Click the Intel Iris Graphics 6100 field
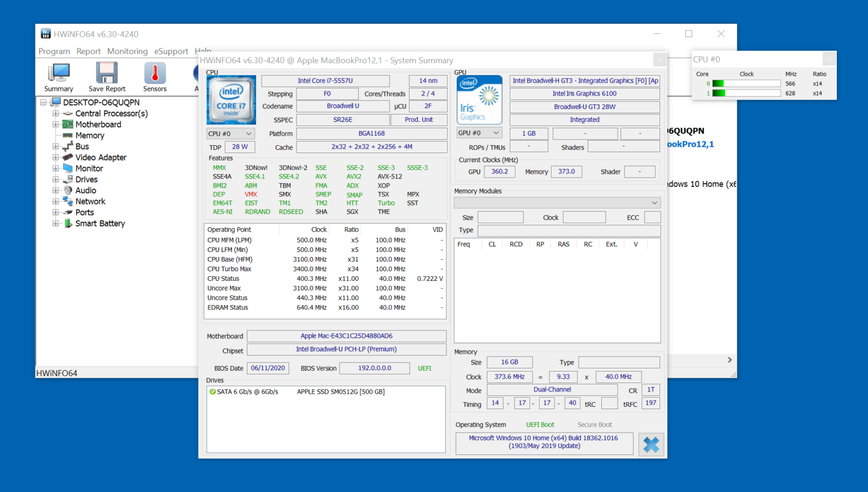This screenshot has height=492, width=868. (x=584, y=94)
